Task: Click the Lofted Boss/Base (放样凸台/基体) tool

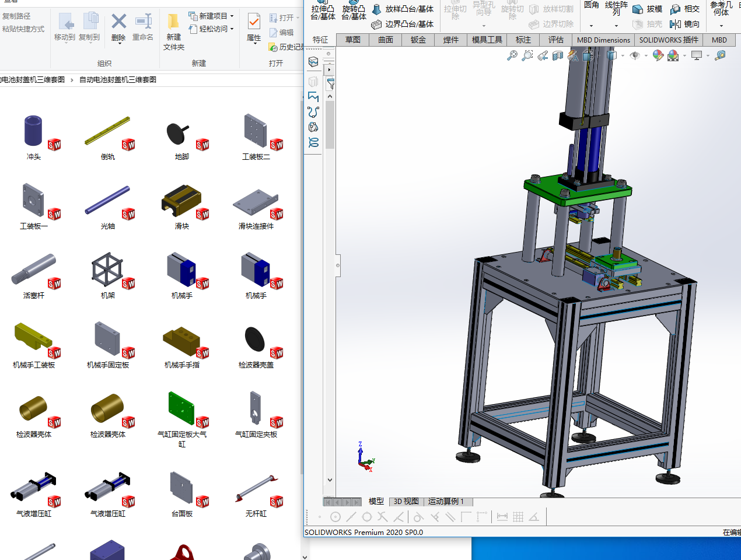Action: (403, 9)
